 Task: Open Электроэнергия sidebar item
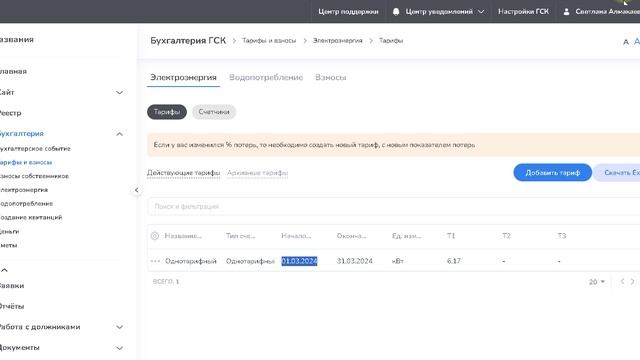click(x=24, y=190)
